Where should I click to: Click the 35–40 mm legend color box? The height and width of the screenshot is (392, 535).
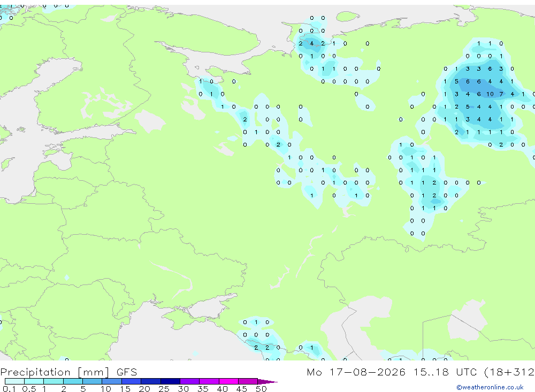tap(209, 381)
